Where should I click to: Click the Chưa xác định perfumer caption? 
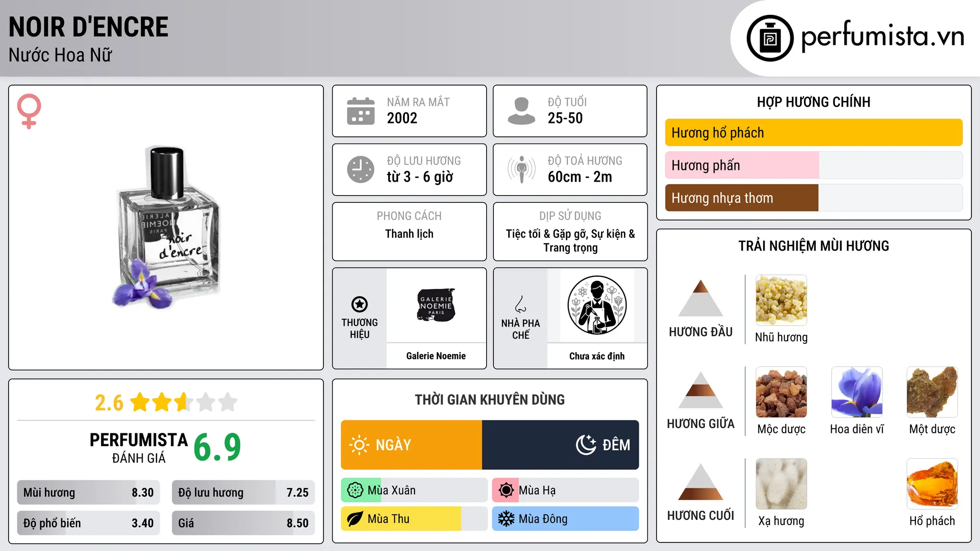pos(597,356)
